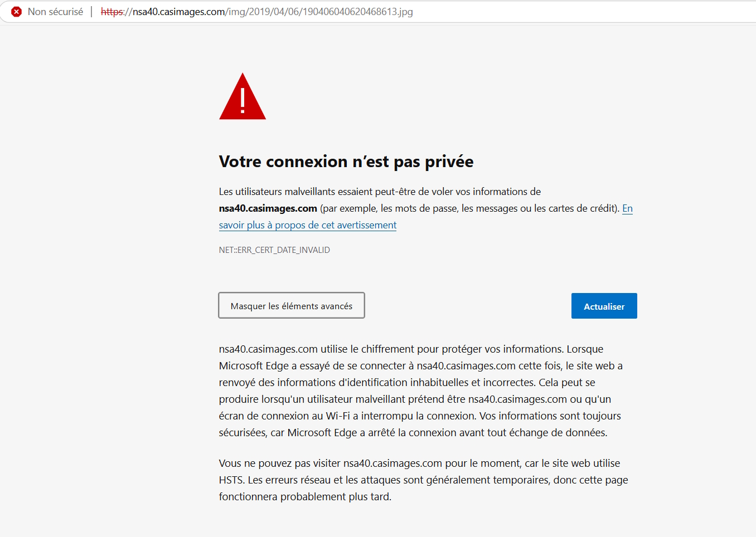
Task: Click the nsa40.casimages.com domain in the address bar
Action: [178, 12]
